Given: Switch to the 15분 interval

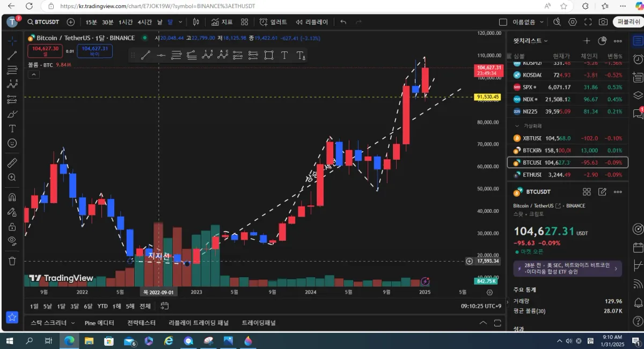Looking at the screenshot, I should [x=91, y=22].
